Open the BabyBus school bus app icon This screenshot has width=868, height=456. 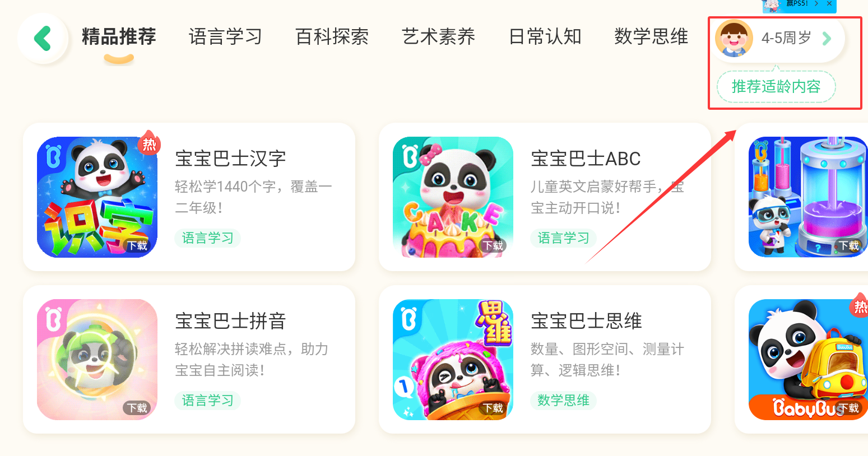[x=808, y=360]
